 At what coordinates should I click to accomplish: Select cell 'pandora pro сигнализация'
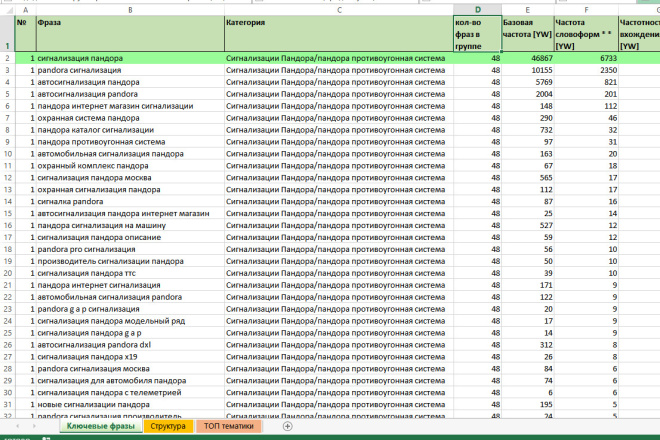pos(130,249)
